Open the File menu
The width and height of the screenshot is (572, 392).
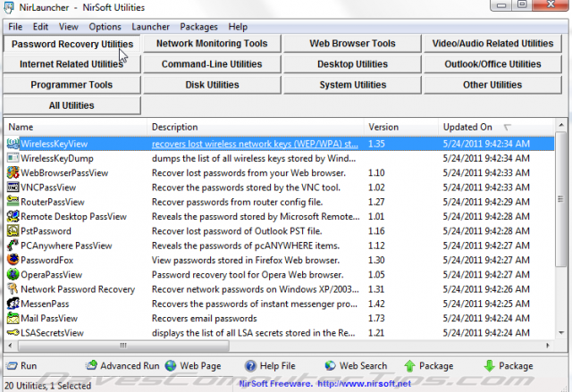15,27
